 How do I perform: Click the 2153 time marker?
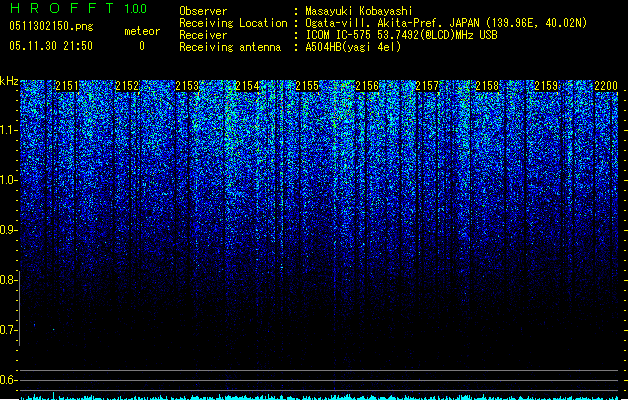pyautogui.click(x=187, y=86)
